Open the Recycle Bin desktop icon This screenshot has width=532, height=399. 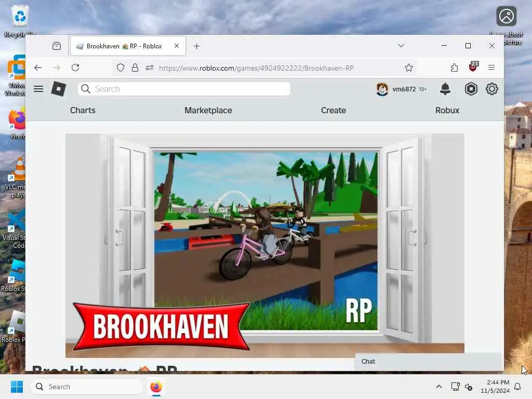pos(20,20)
